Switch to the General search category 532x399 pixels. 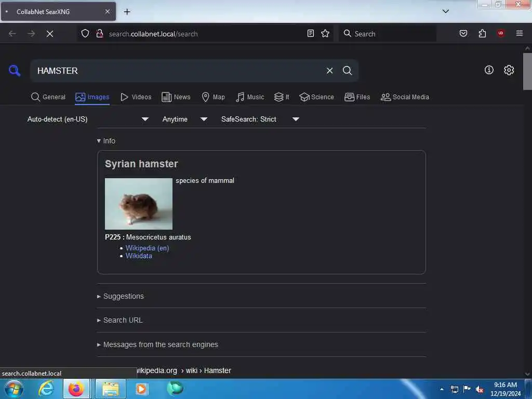48,97
